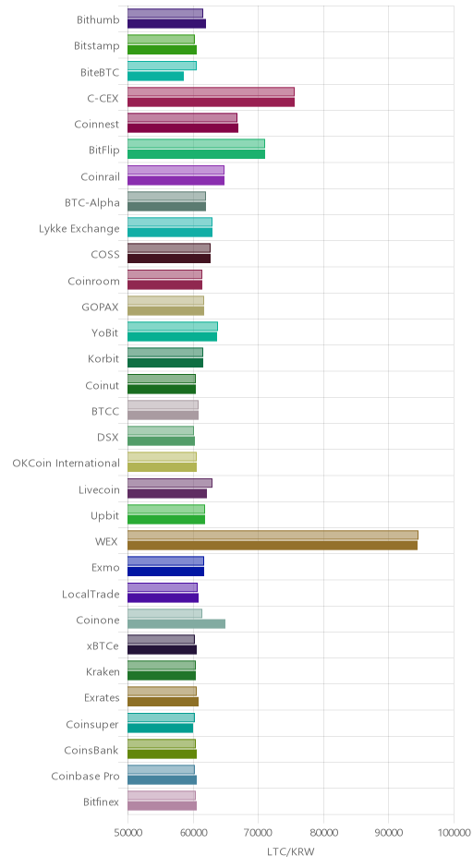This screenshot has width=473, height=868.
Task: Select the BitFlip green bar
Action: coord(196,154)
